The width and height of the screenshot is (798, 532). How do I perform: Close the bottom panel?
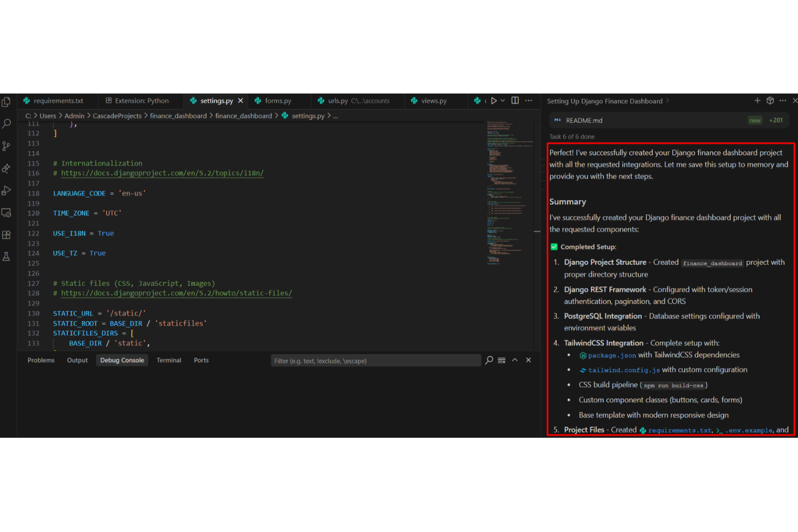coord(528,360)
